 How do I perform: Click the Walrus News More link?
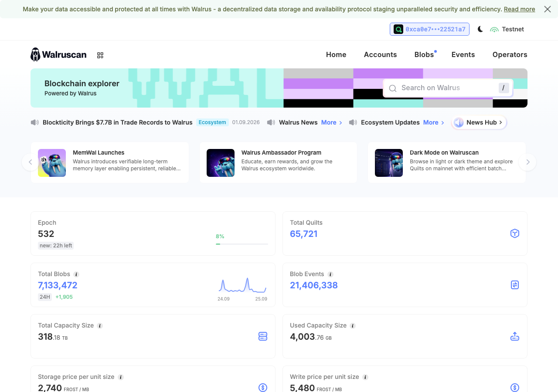click(x=332, y=122)
